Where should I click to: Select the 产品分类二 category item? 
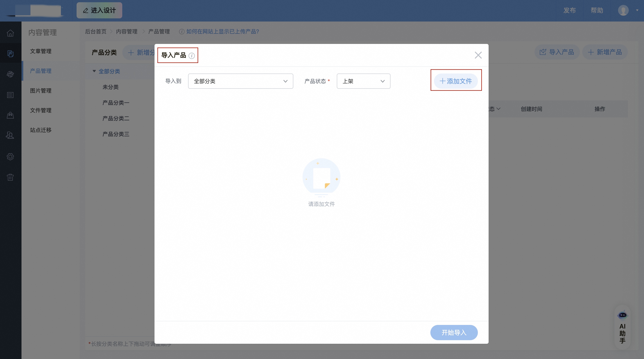116,118
